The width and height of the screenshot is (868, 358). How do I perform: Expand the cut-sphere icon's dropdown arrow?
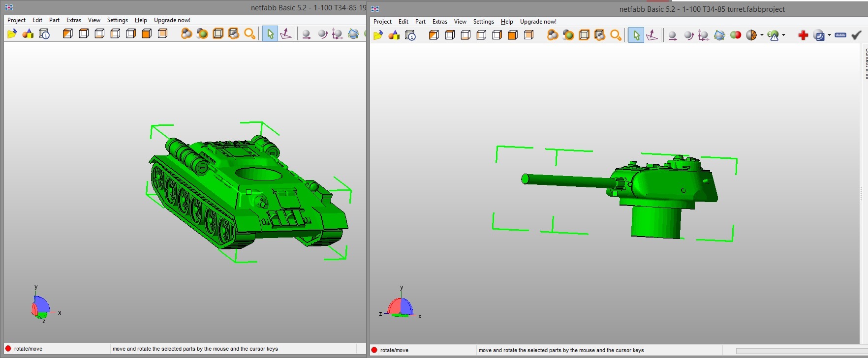(762, 35)
